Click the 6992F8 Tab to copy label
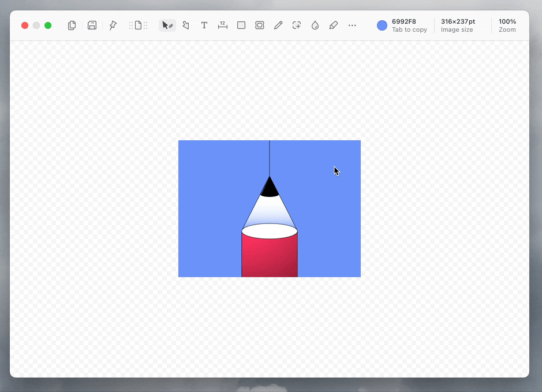Image resolution: width=542 pixels, height=392 pixels. (x=409, y=25)
